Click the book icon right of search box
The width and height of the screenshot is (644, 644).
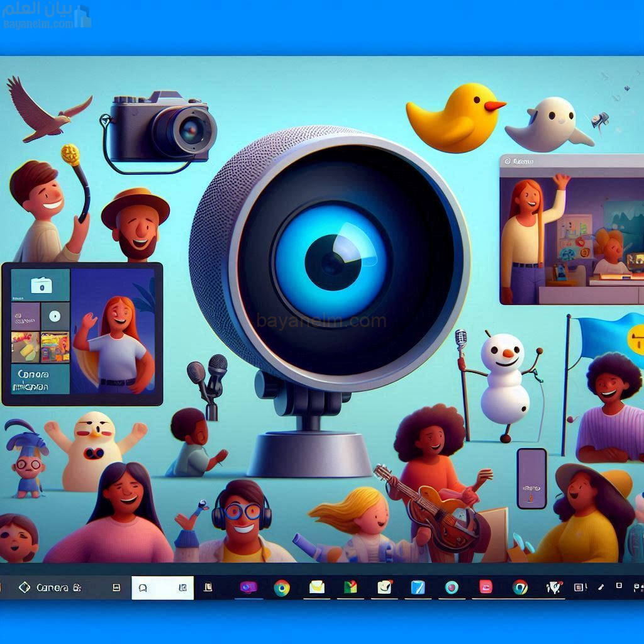[208, 588]
